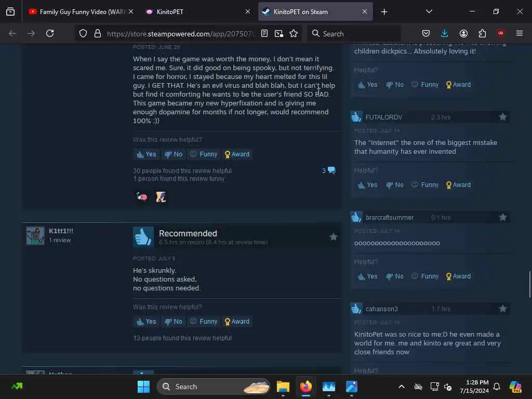Open K1tt1!!! 1 review link
This screenshot has height=399, width=532.
pyautogui.click(x=60, y=240)
